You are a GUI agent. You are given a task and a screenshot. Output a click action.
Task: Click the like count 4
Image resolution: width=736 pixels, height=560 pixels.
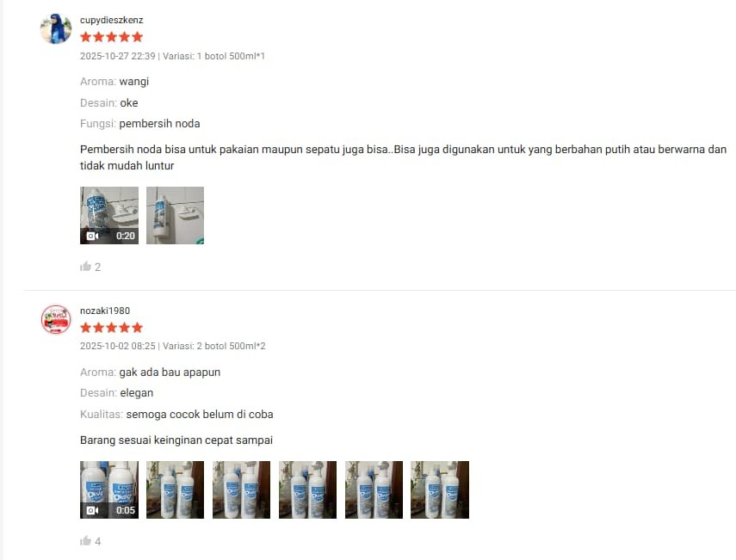point(97,541)
